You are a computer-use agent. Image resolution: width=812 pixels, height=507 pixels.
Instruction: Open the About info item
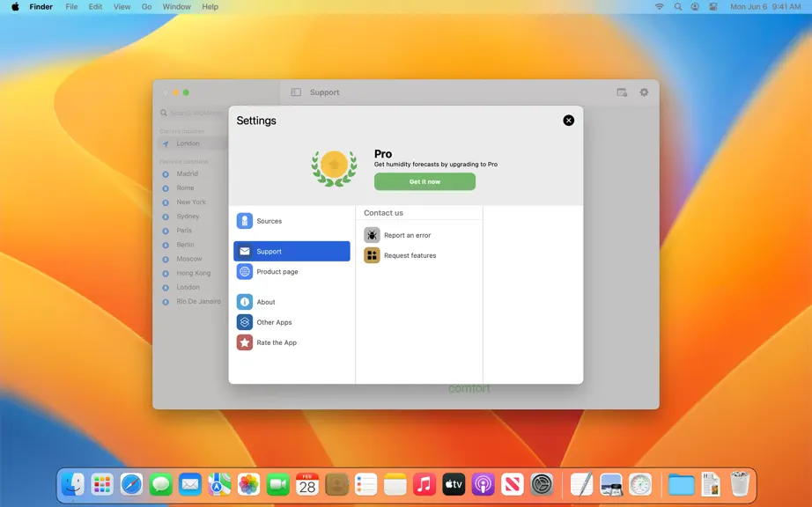tap(292, 302)
